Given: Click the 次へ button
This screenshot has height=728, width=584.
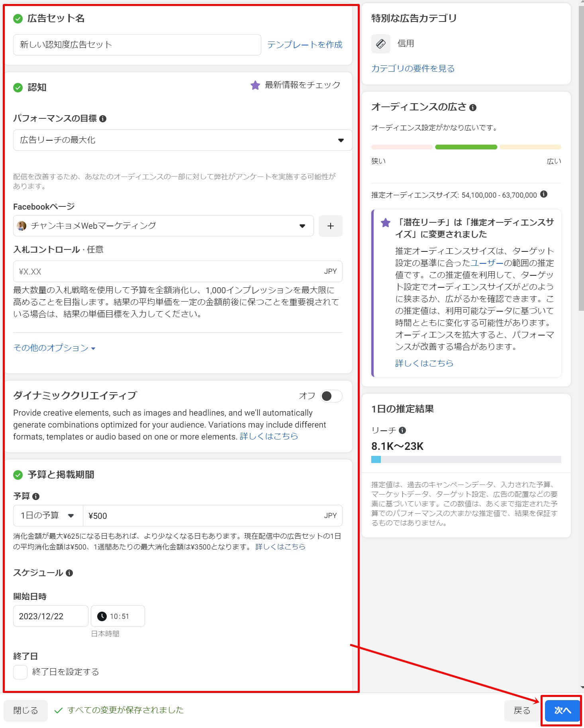Looking at the screenshot, I should tap(562, 710).
